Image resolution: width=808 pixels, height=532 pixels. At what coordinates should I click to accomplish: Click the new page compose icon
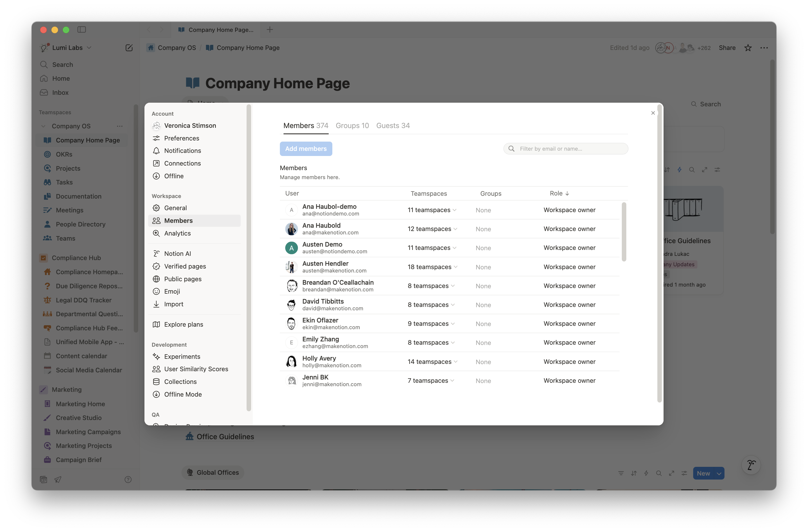click(129, 48)
